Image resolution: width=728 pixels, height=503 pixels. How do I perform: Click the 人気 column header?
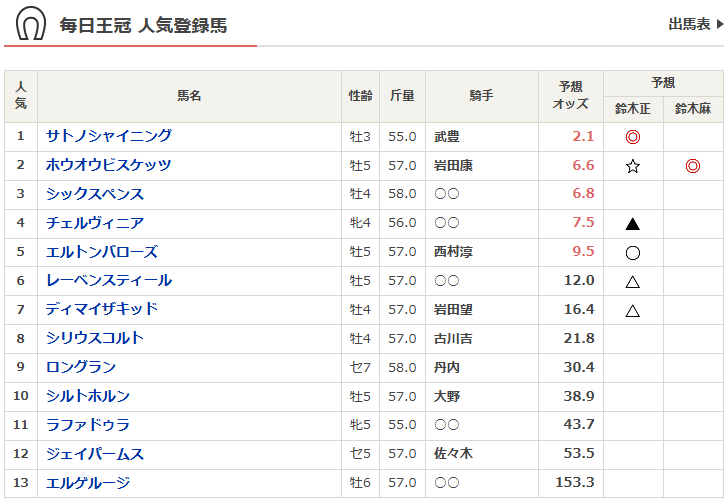point(21,96)
